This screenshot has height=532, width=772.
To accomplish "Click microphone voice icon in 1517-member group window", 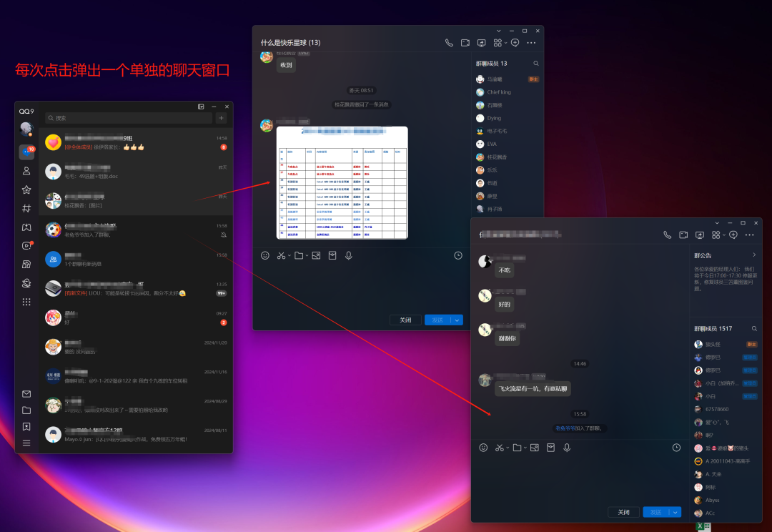I will click(567, 448).
